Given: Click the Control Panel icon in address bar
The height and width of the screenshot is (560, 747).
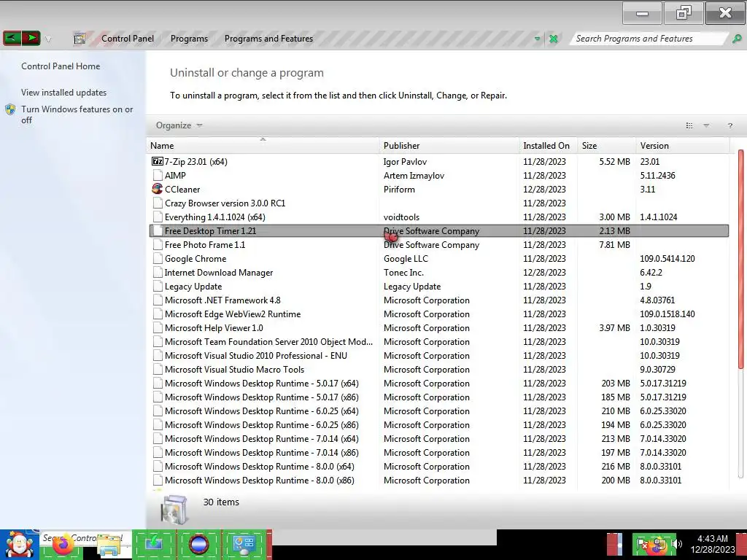Looking at the screenshot, I should pos(80,39).
